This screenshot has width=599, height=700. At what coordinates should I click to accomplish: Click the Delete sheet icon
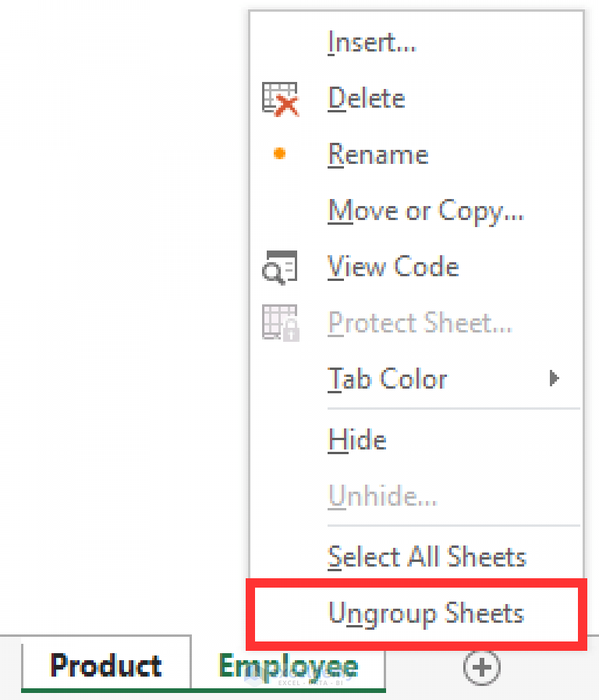pyautogui.click(x=278, y=98)
